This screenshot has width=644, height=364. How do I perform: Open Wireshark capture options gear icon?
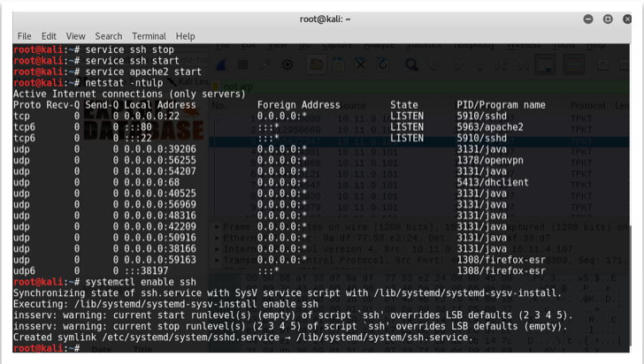287,64
